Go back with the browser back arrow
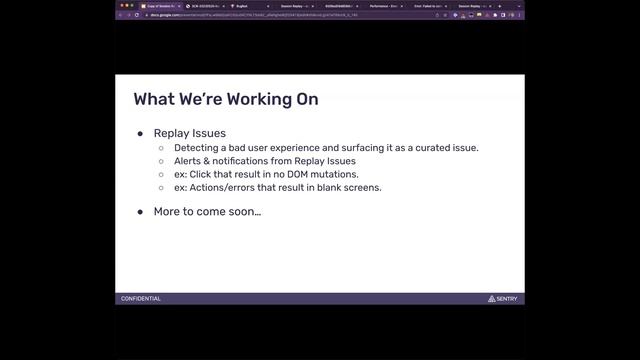640x360 pixels. (x=121, y=15)
